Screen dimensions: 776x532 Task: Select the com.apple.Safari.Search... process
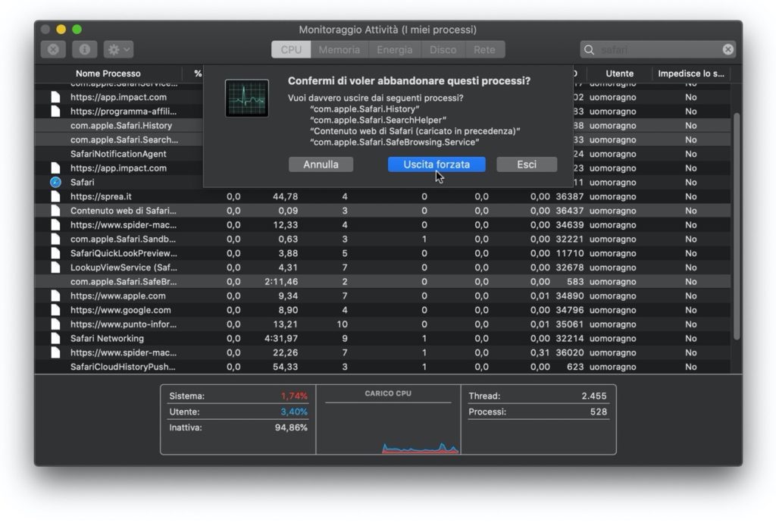coord(124,139)
